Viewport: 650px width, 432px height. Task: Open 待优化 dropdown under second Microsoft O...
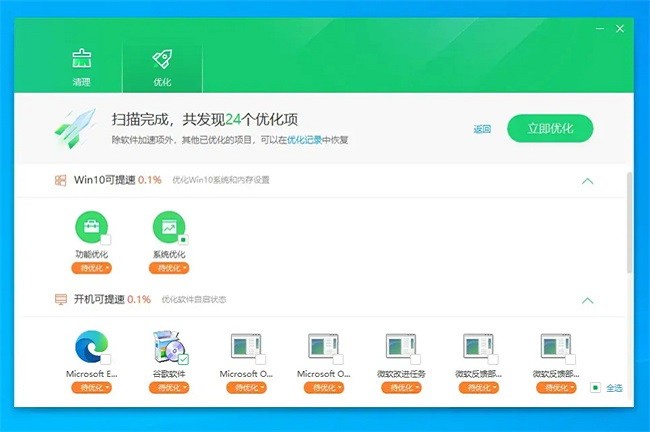(x=324, y=388)
